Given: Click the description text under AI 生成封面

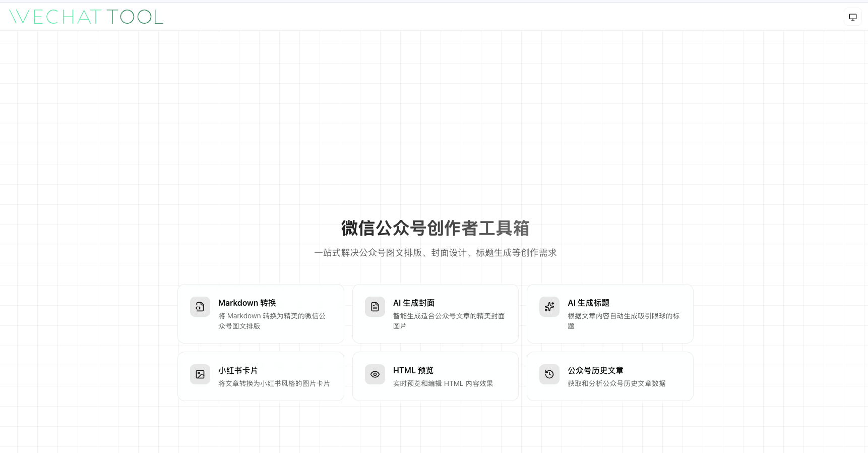Looking at the screenshot, I should [x=449, y=321].
